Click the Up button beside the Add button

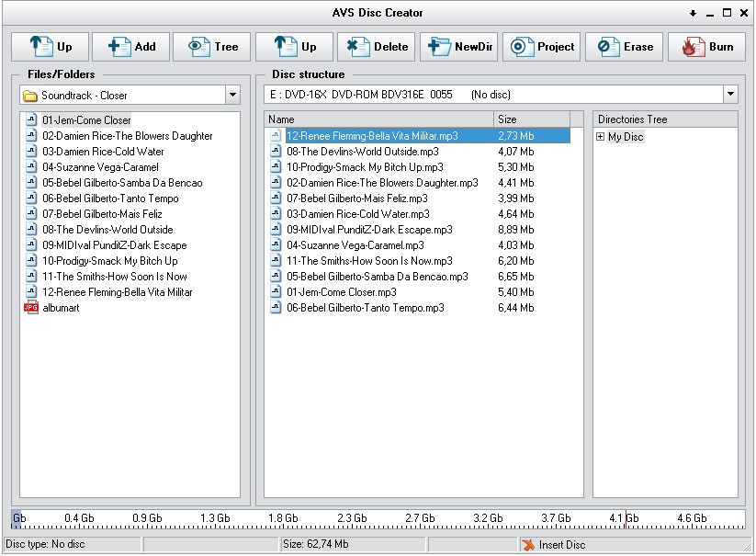tap(51, 47)
